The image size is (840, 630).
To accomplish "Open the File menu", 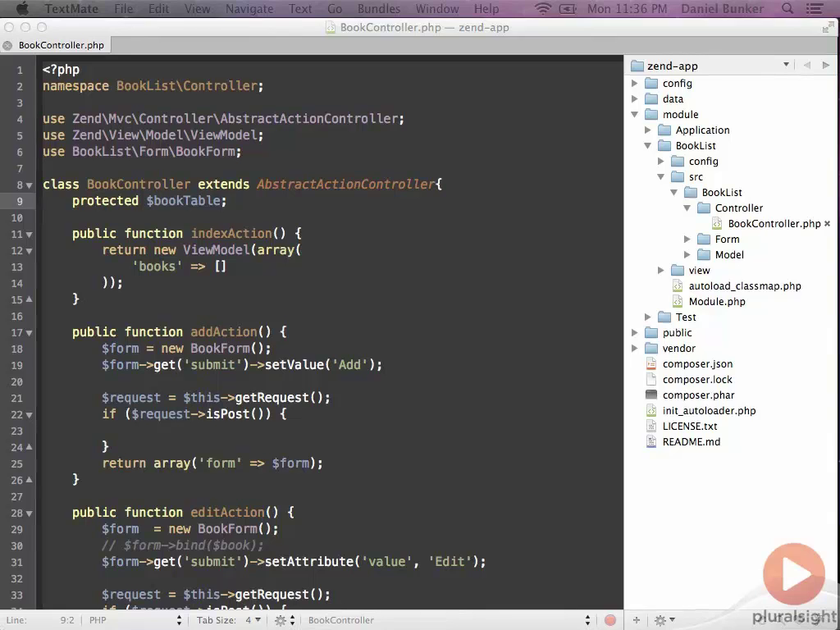I will pyautogui.click(x=123, y=8).
